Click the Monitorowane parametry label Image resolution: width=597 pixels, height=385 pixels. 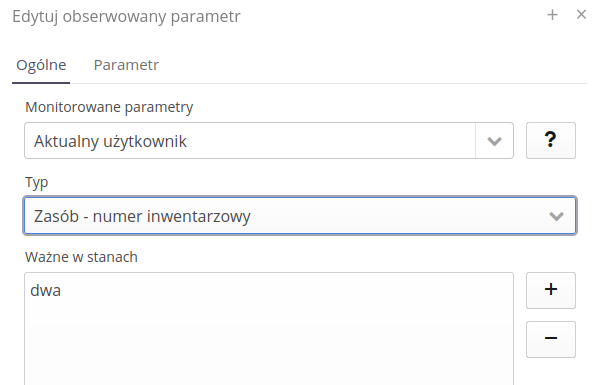pos(109,107)
